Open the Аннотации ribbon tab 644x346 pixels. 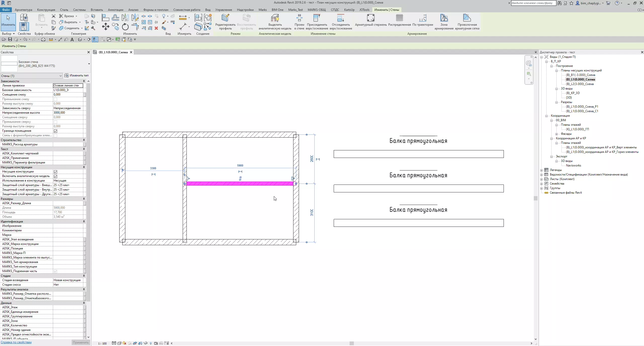(x=116, y=10)
